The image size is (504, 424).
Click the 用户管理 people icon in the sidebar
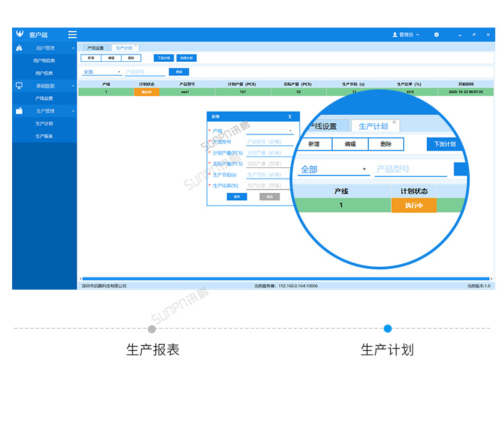tap(19, 48)
